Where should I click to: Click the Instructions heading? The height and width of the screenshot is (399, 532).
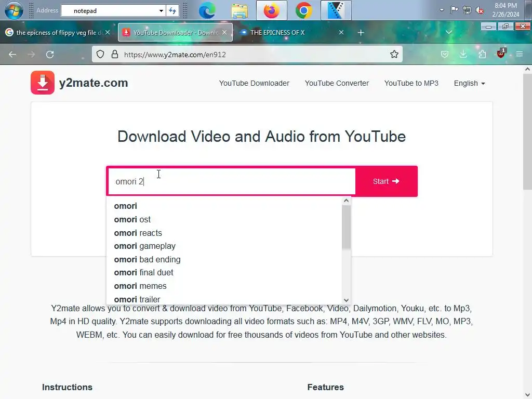coord(67,387)
